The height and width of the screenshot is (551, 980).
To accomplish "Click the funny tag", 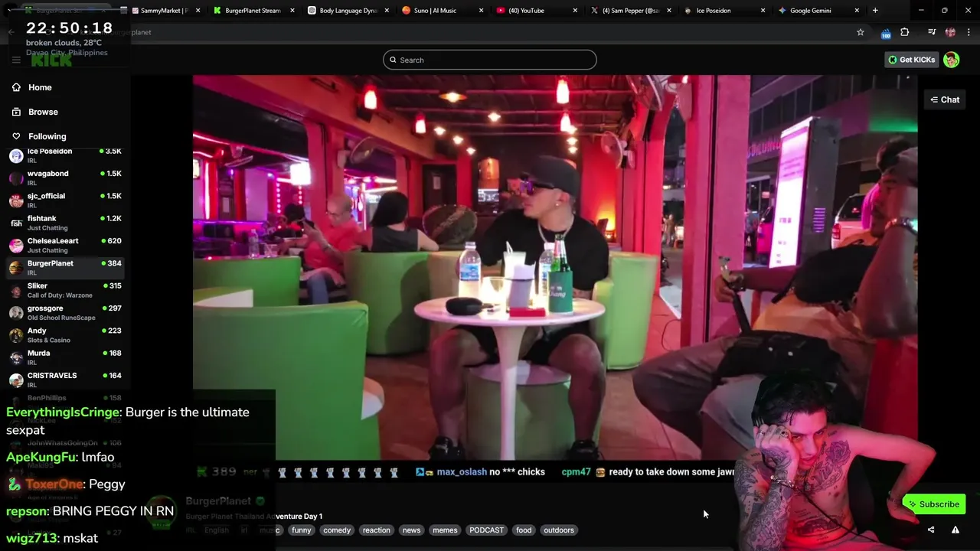I will 302,530.
